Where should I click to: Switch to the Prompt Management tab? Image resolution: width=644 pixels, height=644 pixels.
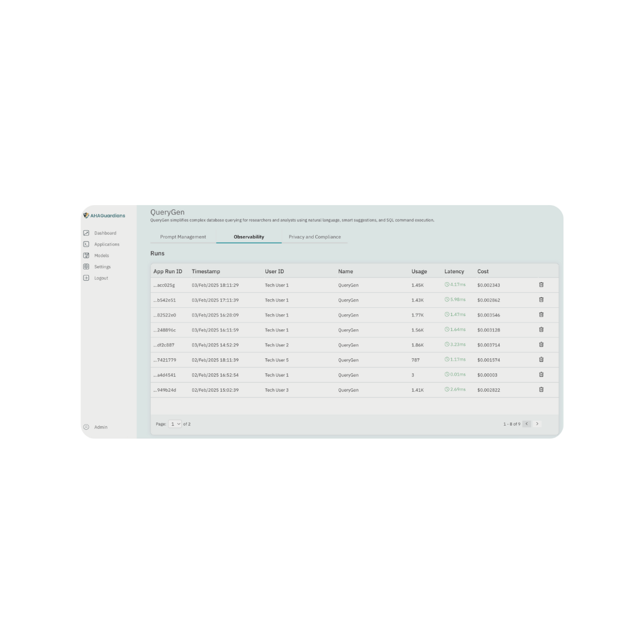coord(183,237)
